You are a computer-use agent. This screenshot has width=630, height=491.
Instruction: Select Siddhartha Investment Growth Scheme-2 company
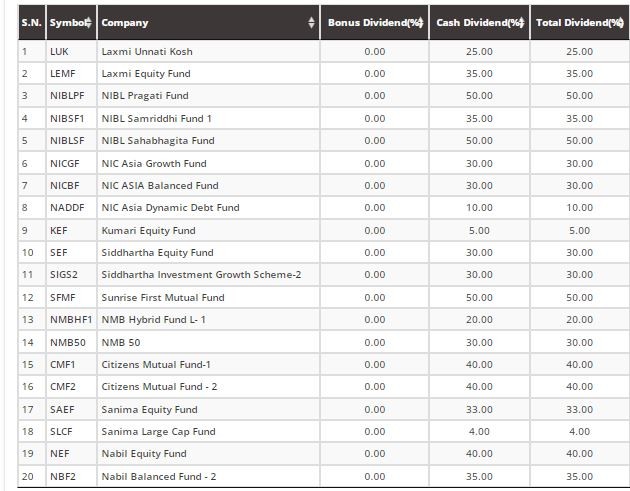coord(201,275)
